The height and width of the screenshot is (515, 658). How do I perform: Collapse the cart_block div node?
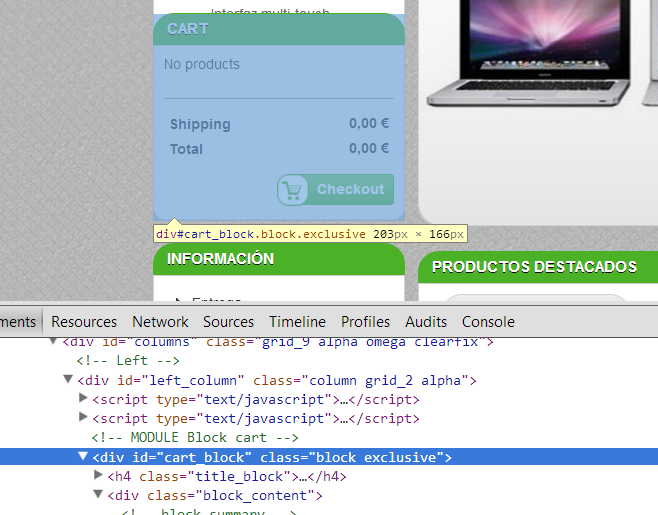[x=83, y=456]
